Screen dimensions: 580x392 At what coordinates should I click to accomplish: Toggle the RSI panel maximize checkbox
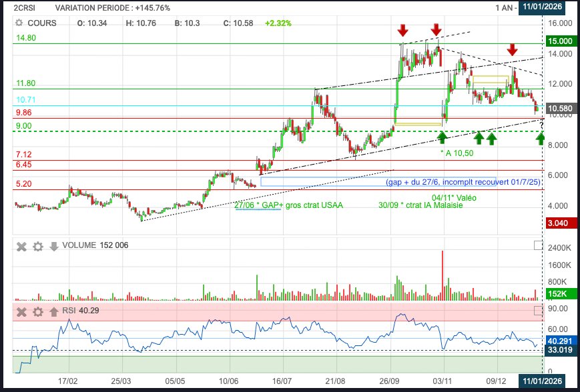click(538, 311)
